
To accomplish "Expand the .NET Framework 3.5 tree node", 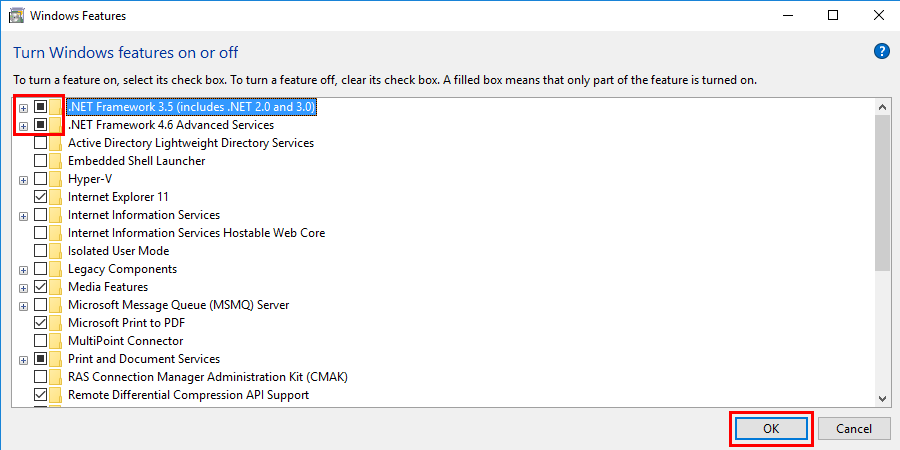I will 24,107.
